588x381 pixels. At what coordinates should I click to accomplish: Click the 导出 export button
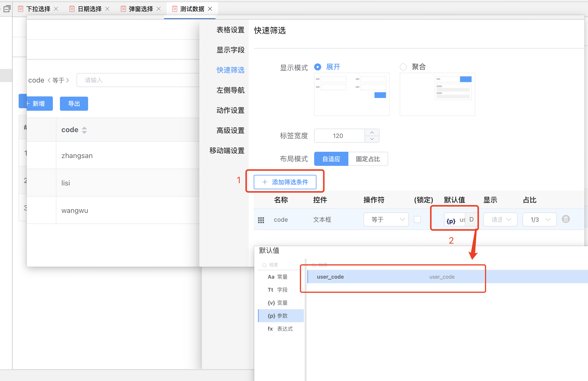pyautogui.click(x=74, y=104)
